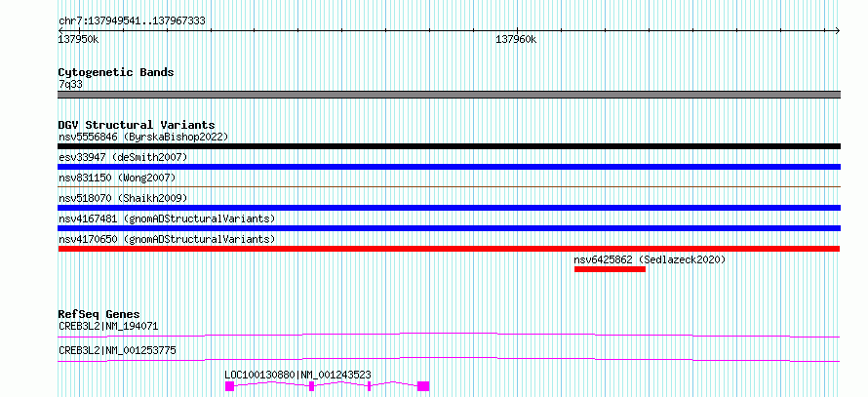The image size is (868, 397).
Task: Open variant label nsv831150 (Wong2007)
Action: tap(117, 178)
